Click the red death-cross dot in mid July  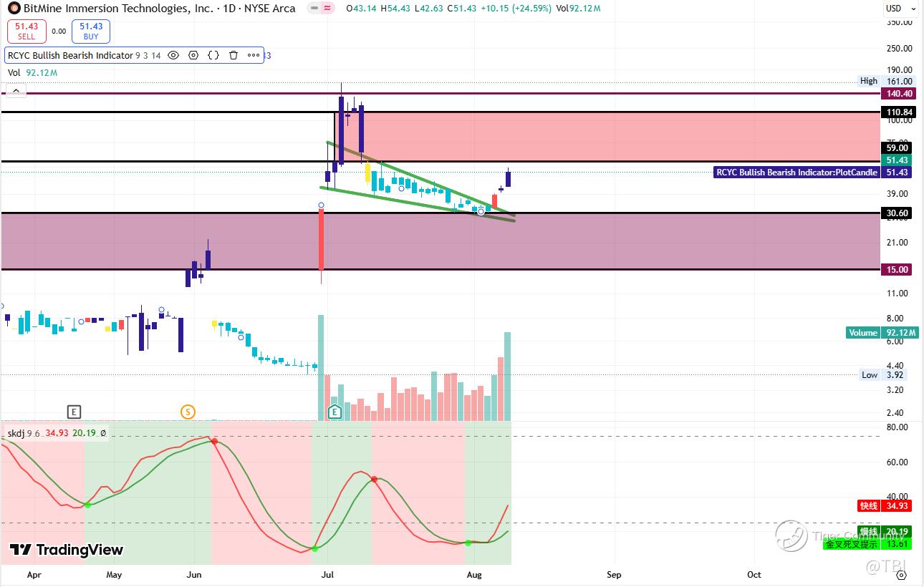[x=374, y=479]
